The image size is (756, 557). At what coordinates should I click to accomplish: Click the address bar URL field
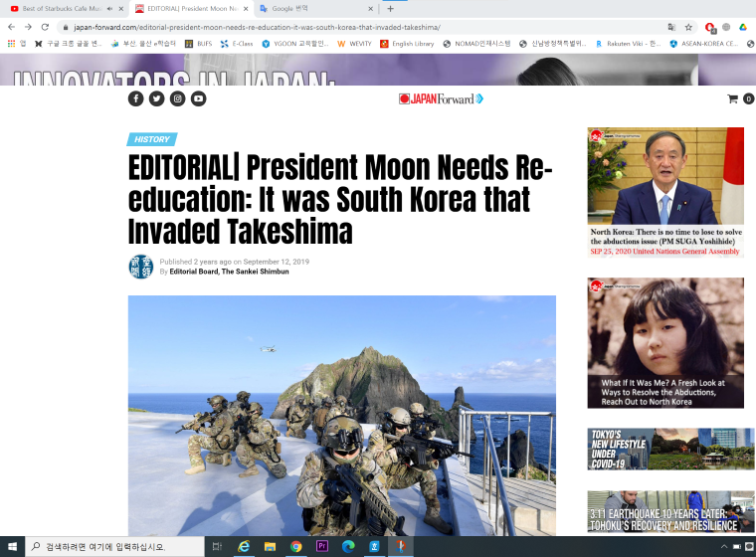tap(298, 27)
